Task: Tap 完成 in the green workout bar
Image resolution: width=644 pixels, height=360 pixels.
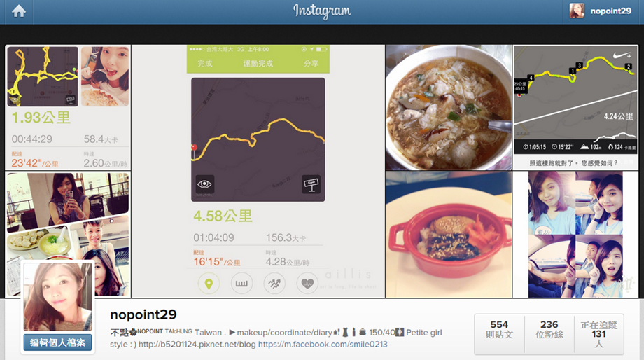Action: [x=205, y=64]
